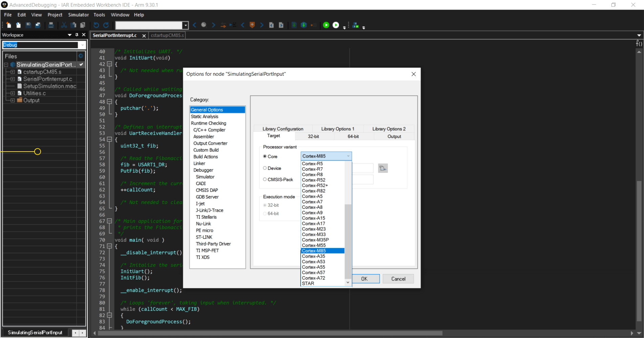
Task: Click the OK button in options dialog
Action: 364,279
